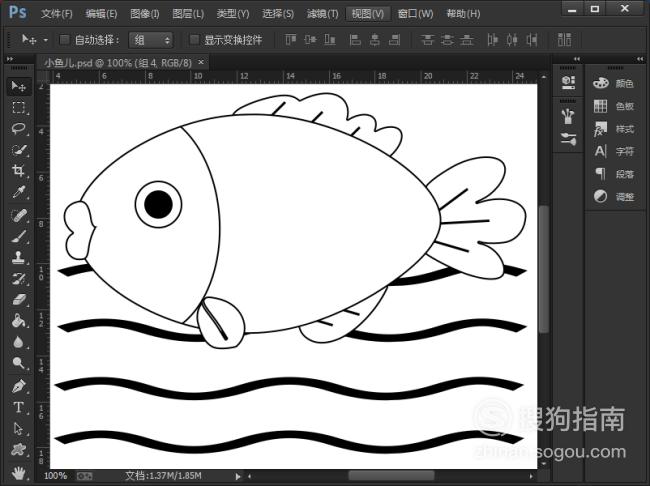Select the Move tool in toolbox
The width and height of the screenshot is (650, 486).
pos(19,86)
